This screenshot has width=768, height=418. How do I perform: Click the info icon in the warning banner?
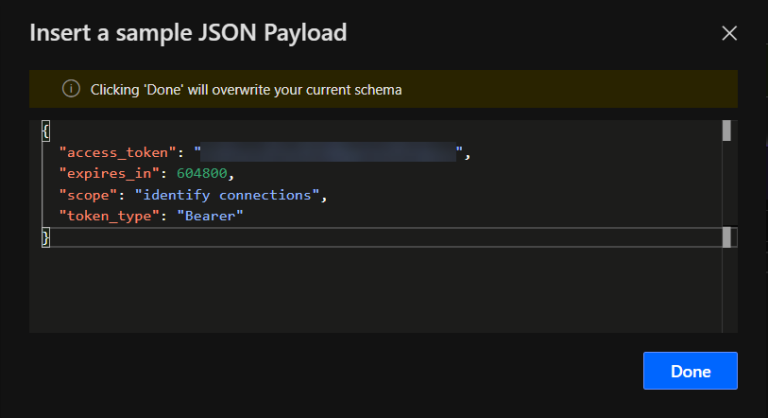click(x=71, y=89)
